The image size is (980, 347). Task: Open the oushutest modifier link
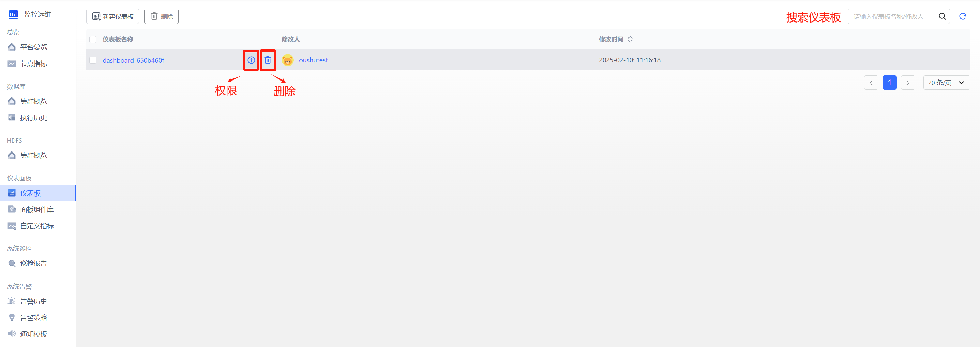tap(313, 60)
